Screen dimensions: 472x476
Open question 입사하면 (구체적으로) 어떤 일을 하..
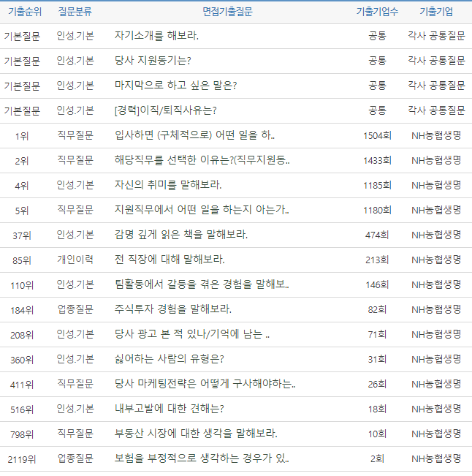194,135
